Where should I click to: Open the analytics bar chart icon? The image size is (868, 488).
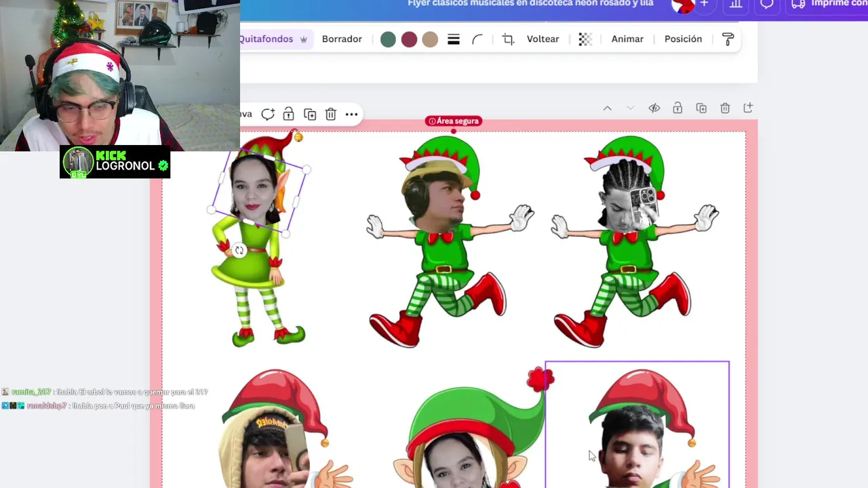point(736,4)
